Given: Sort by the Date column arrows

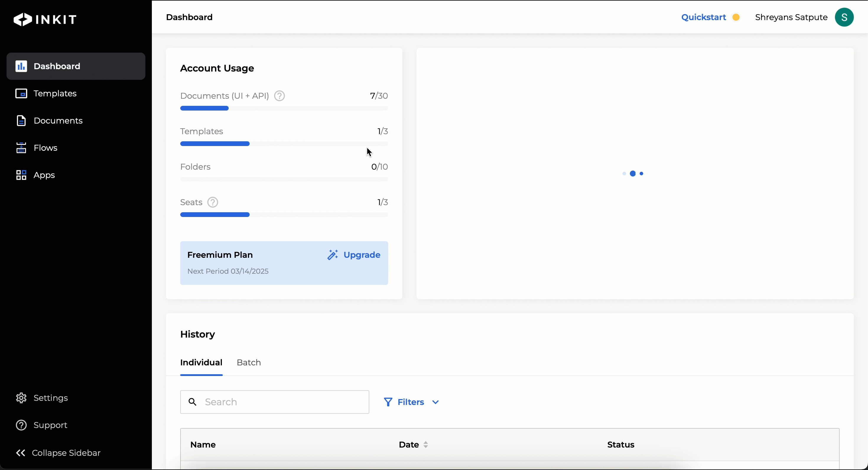Looking at the screenshot, I should 425,445.
